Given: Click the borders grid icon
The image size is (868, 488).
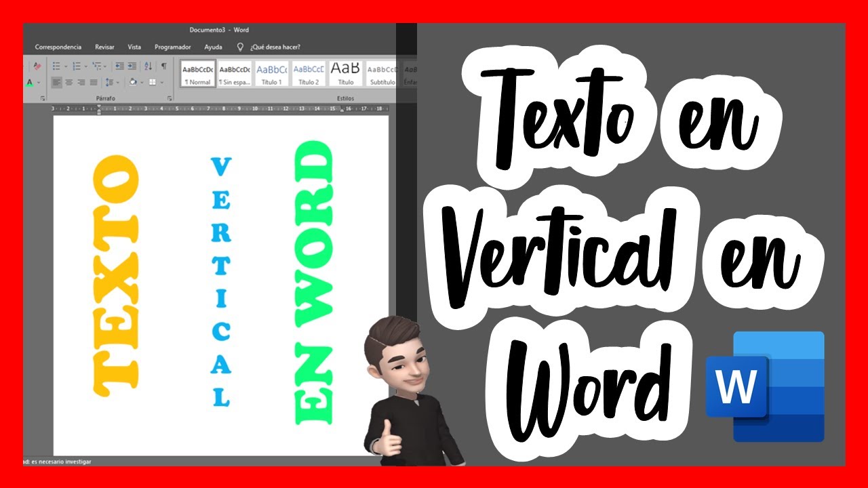Looking at the screenshot, I should pyautogui.click(x=152, y=83).
